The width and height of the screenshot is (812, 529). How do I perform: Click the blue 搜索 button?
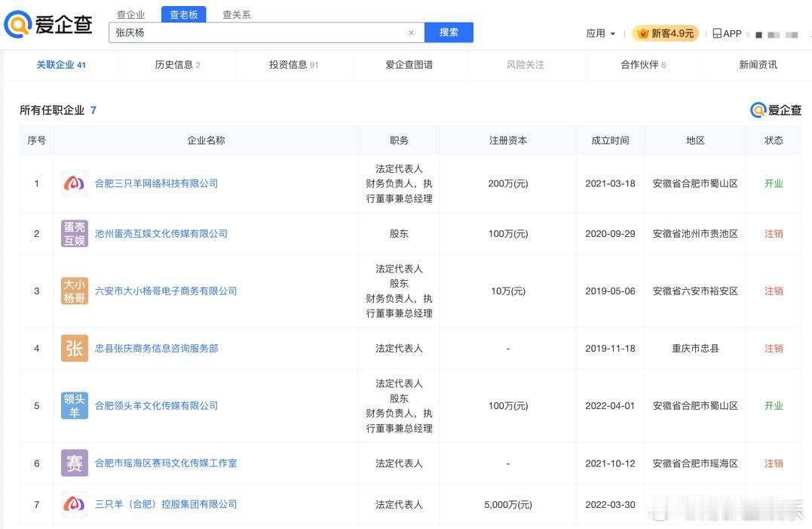point(449,32)
